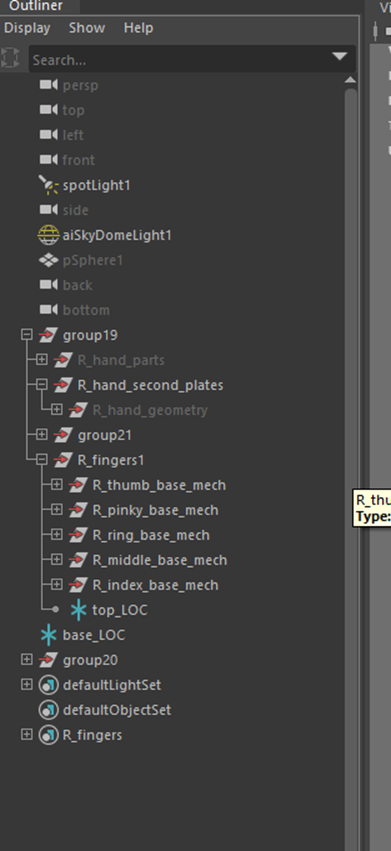391x851 pixels.
Task: Click the aiSkyDomeLight1 globe icon
Action: point(48,235)
